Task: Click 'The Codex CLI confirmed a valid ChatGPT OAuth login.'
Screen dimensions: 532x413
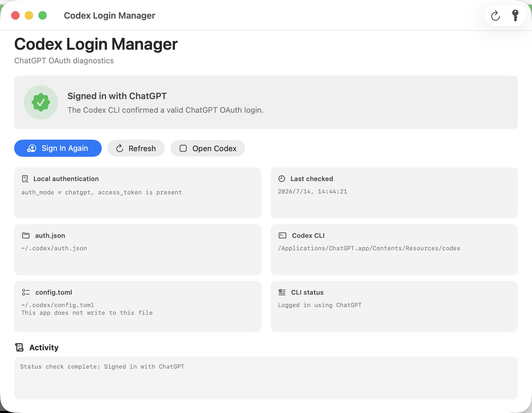Action: (x=166, y=110)
